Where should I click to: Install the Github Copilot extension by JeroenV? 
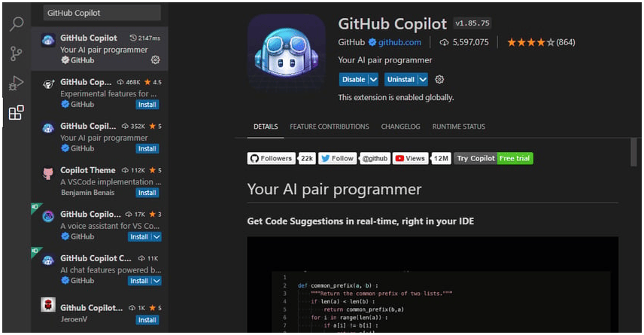tap(147, 320)
